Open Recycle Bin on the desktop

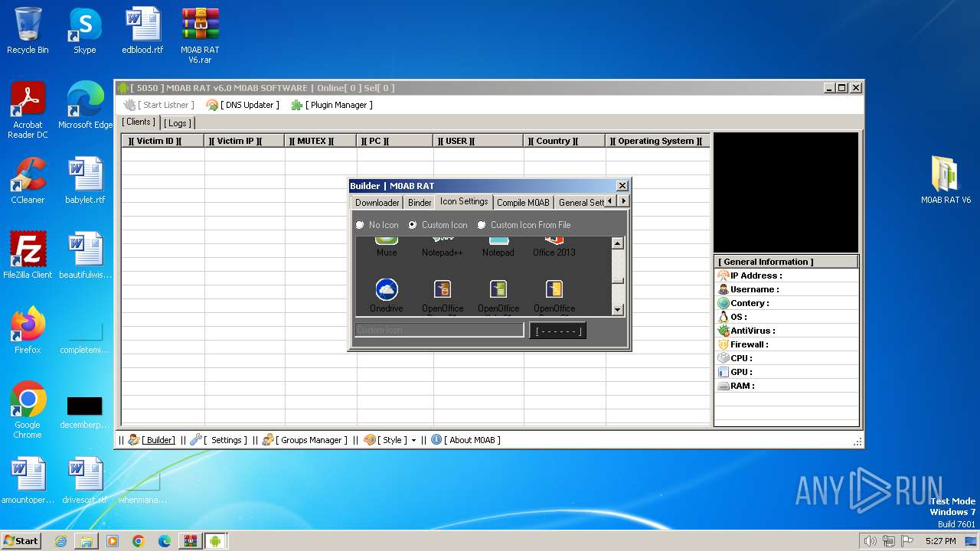[28, 31]
